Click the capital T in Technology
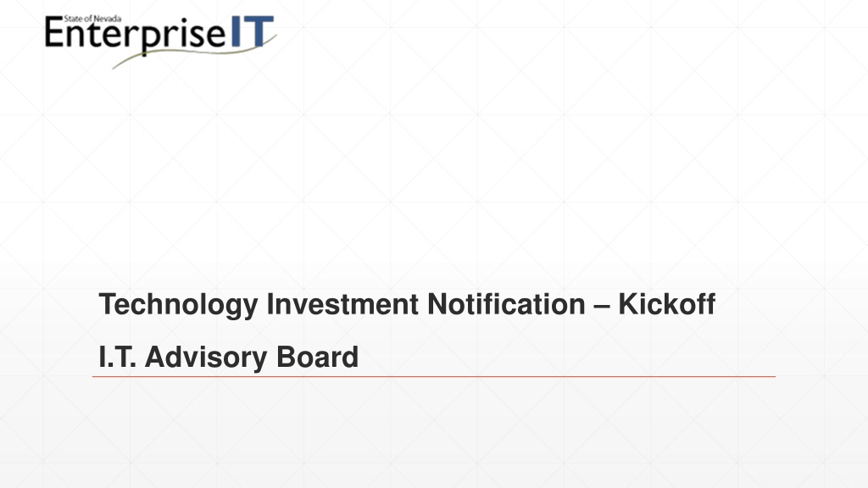 pos(108,304)
